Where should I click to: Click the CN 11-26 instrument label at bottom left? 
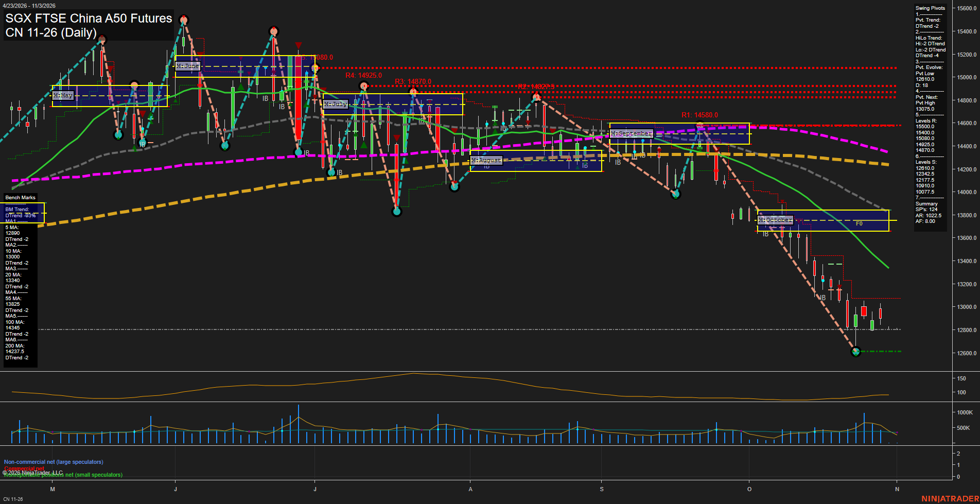[x=13, y=499]
